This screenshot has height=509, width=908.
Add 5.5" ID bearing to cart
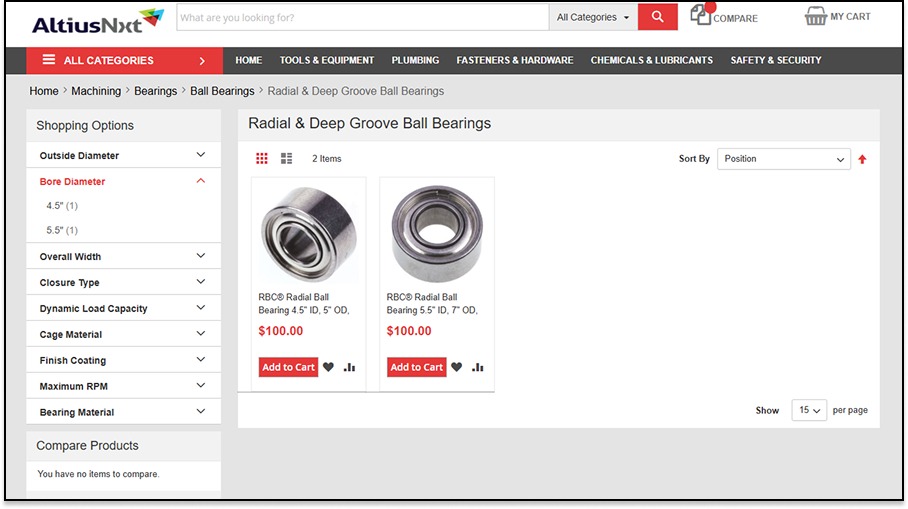416,367
